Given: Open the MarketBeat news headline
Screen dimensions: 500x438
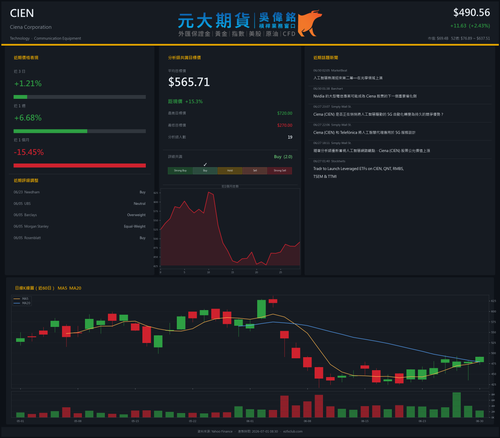Looking at the screenshot, I should click(348, 78).
